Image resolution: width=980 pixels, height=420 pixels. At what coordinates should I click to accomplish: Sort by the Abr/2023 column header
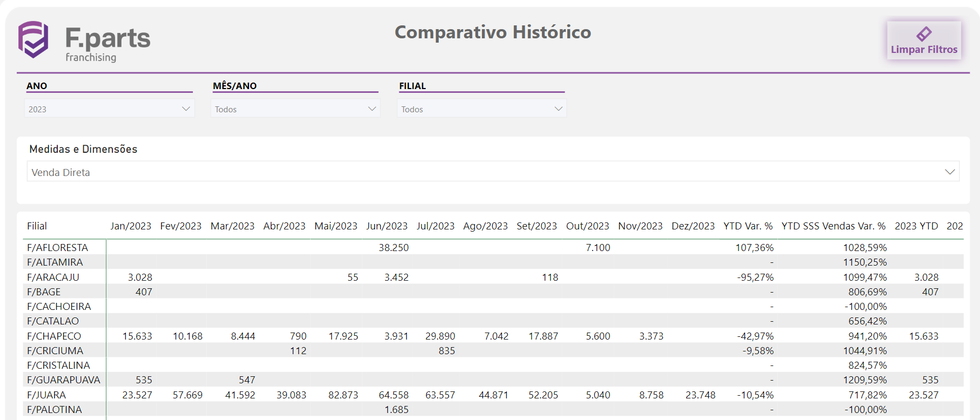[x=284, y=226]
